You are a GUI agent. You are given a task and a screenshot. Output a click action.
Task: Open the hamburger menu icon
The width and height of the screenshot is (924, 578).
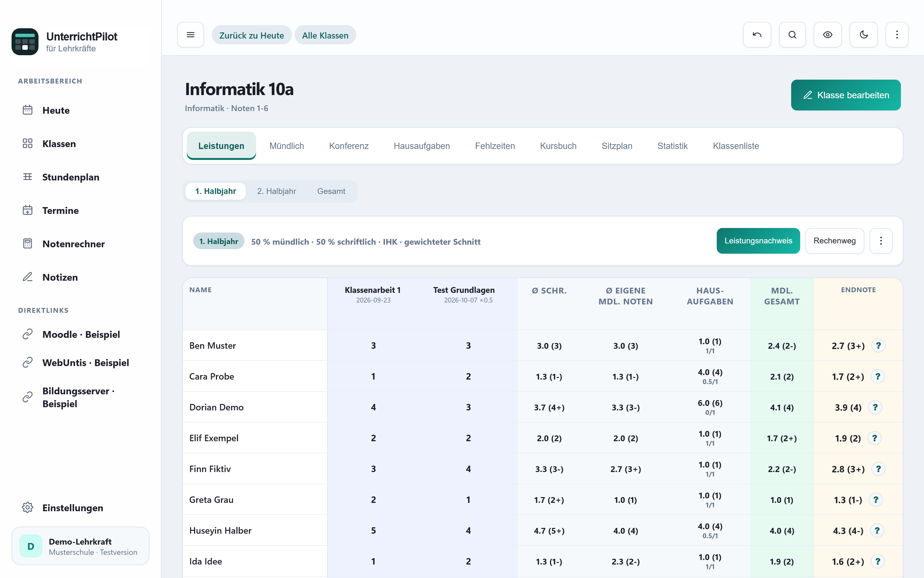point(190,35)
